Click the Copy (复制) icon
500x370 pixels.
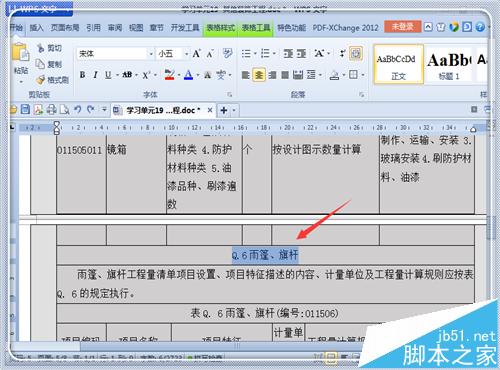tap(40, 64)
